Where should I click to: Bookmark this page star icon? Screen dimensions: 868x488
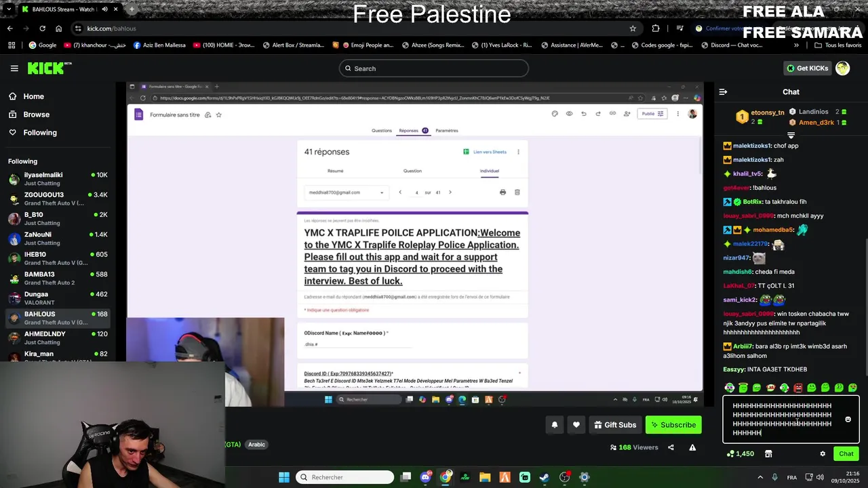click(633, 28)
